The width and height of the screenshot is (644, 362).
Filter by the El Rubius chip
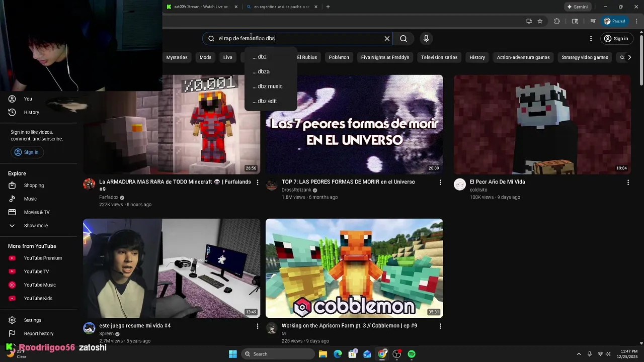pos(307,57)
